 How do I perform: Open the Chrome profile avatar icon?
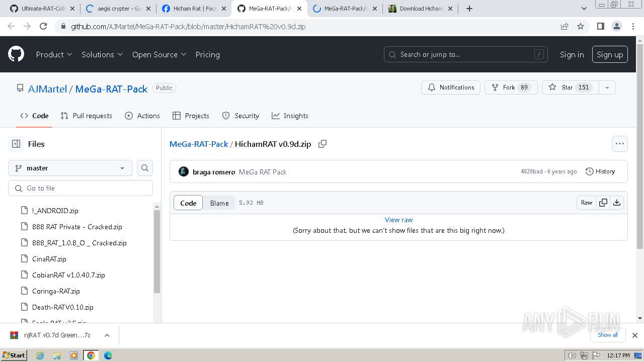tap(616, 26)
